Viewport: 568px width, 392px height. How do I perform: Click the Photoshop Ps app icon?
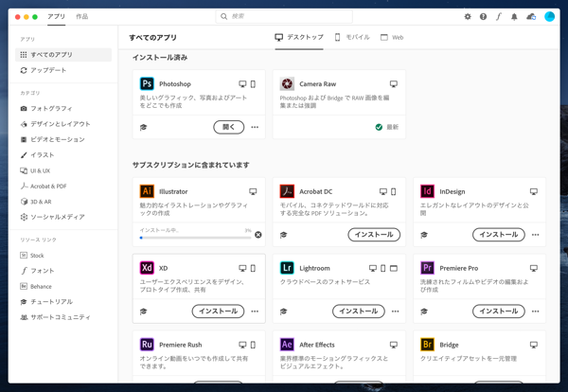[147, 83]
